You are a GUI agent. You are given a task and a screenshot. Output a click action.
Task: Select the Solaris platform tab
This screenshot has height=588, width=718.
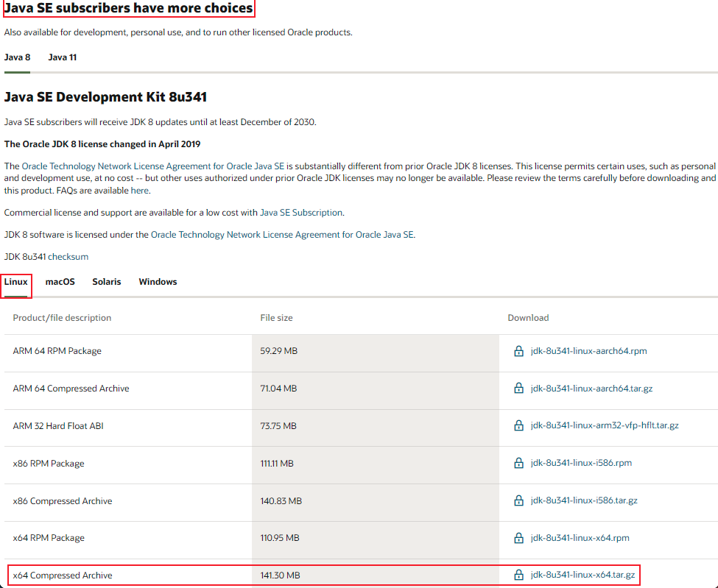pos(107,282)
